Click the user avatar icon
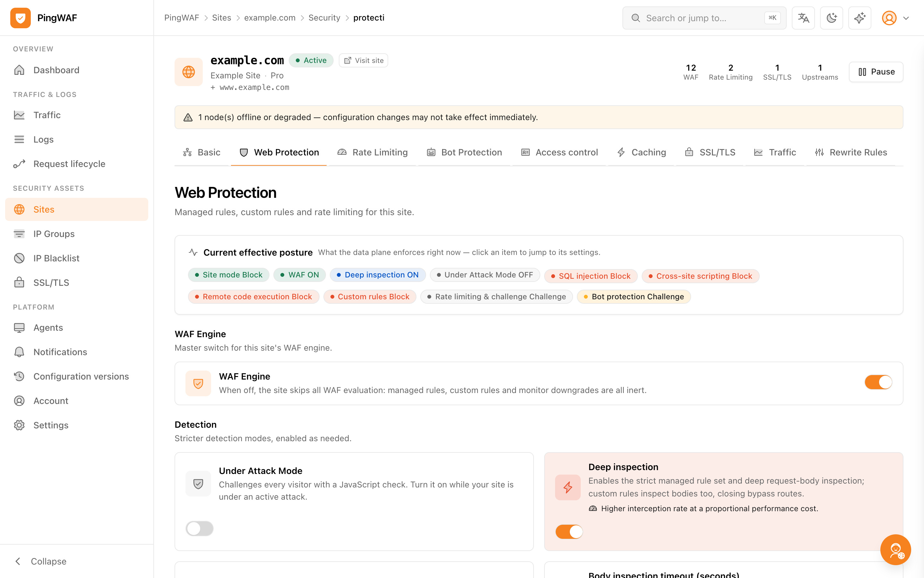The width and height of the screenshot is (924, 578). pyautogui.click(x=889, y=18)
